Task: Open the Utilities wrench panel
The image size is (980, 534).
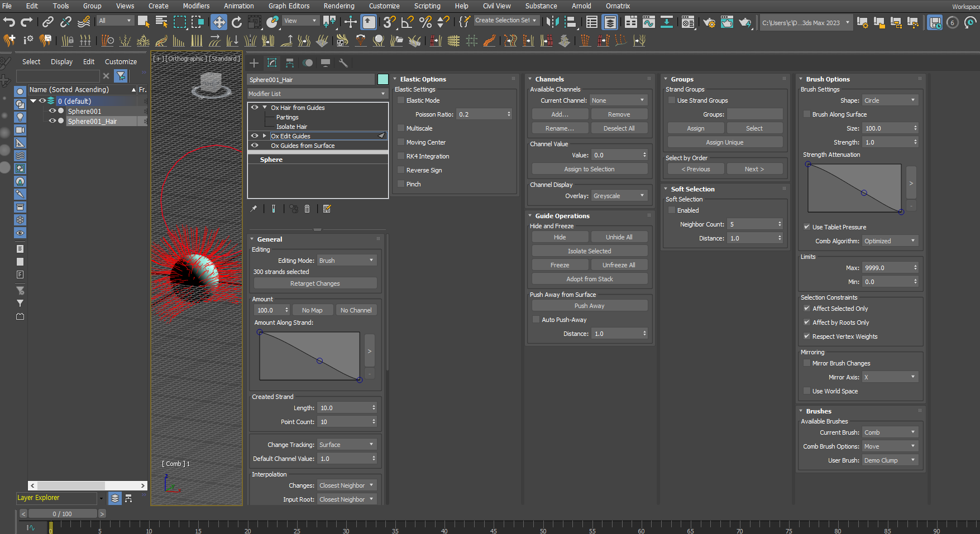Action: pyautogui.click(x=343, y=63)
